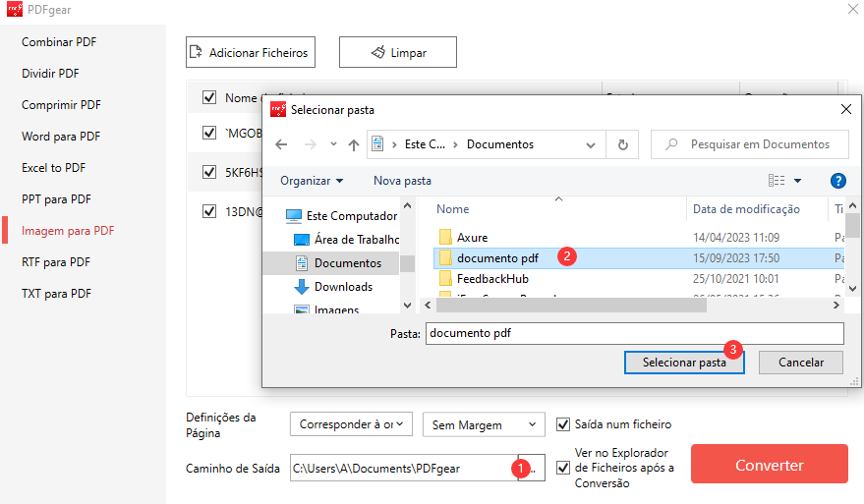Viewport: 864px width, 504px height.
Task: Open the Comprimir PDF tool
Action: [61, 105]
